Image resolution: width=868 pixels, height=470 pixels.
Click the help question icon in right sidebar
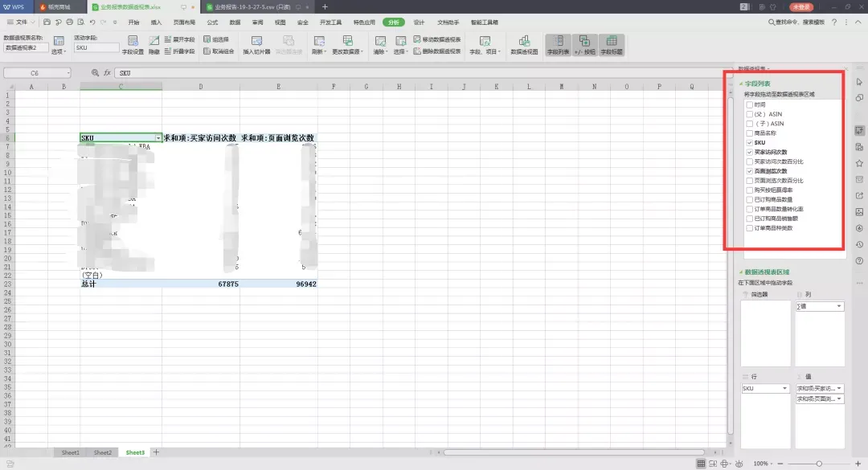pyautogui.click(x=859, y=261)
